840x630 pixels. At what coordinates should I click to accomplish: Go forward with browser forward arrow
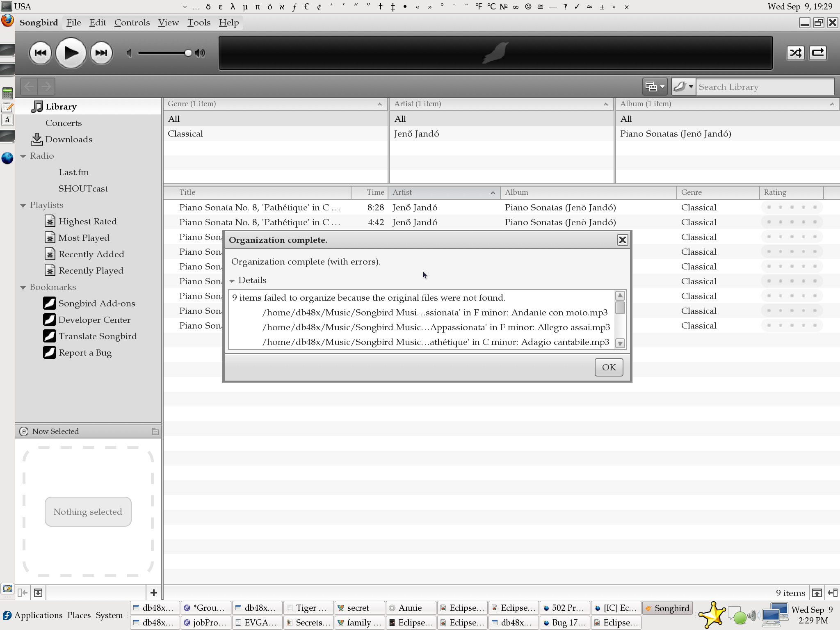click(x=46, y=87)
